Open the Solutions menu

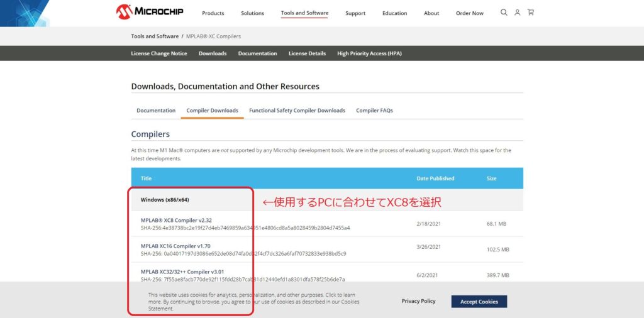pyautogui.click(x=253, y=13)
